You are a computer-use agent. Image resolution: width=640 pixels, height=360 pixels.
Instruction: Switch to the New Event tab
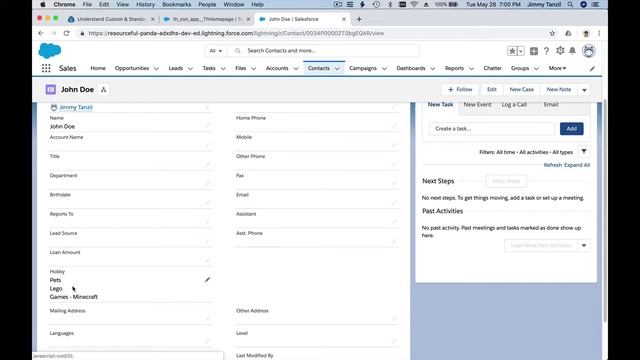[x=477, y=104]
